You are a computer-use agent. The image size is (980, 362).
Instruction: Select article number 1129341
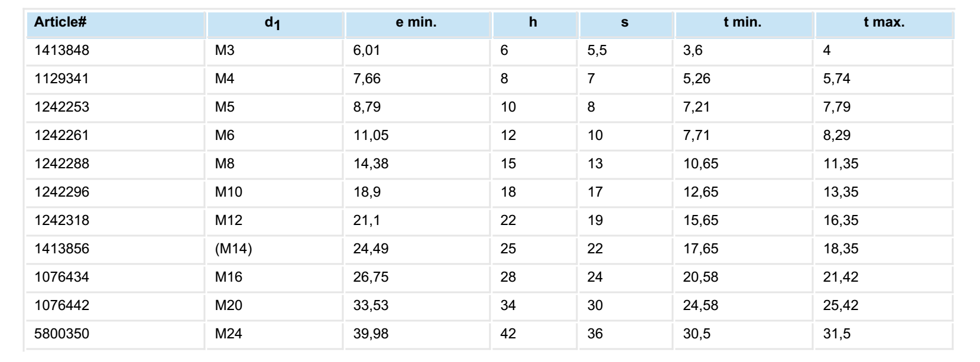coord(61,79)
